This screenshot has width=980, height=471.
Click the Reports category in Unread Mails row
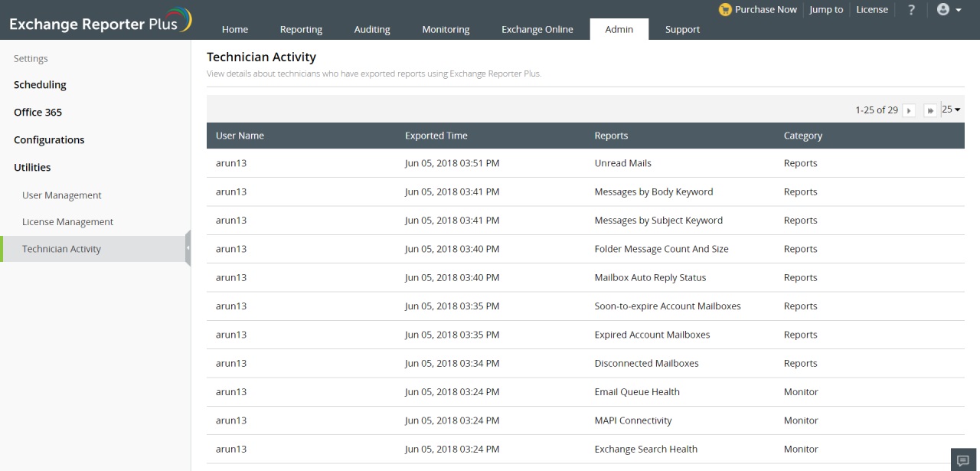tap(801, 163)
